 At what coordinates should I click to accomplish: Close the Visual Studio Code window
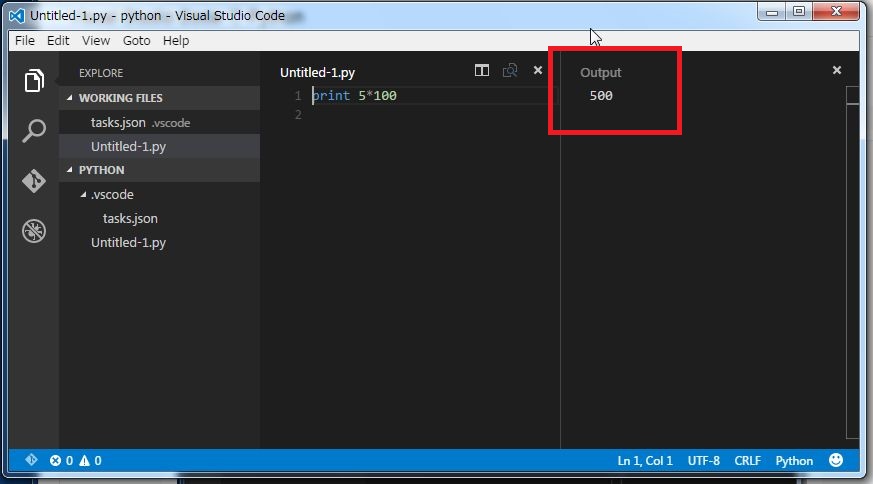pyautogui.click(x=836, y=12)
